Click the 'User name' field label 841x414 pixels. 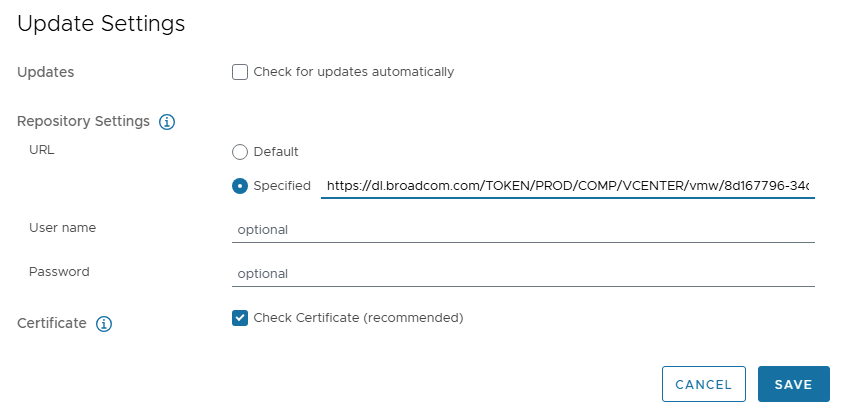(x=62, y=228)
